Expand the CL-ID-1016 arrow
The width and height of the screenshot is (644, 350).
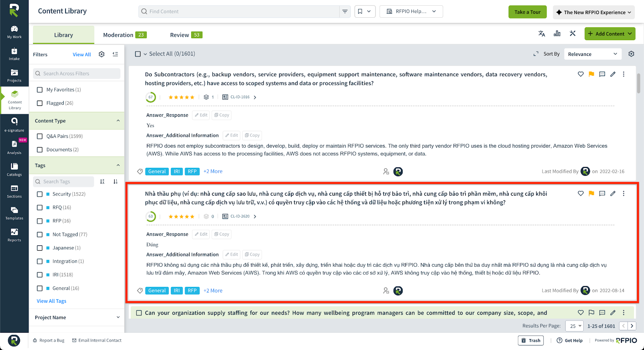coord(255,97)
